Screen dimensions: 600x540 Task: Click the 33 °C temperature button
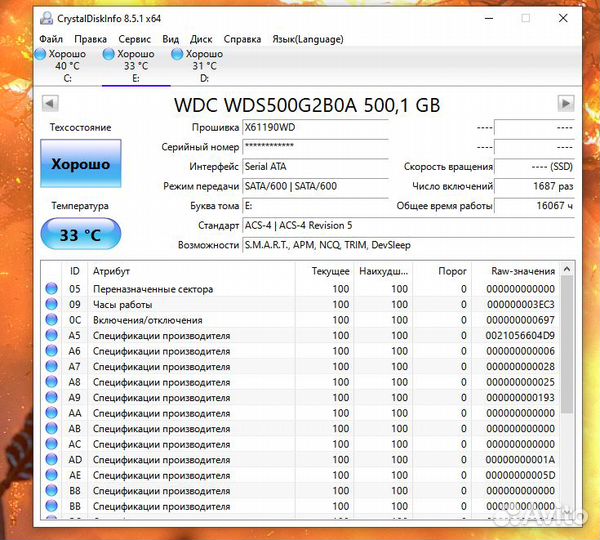click(81, 234)
